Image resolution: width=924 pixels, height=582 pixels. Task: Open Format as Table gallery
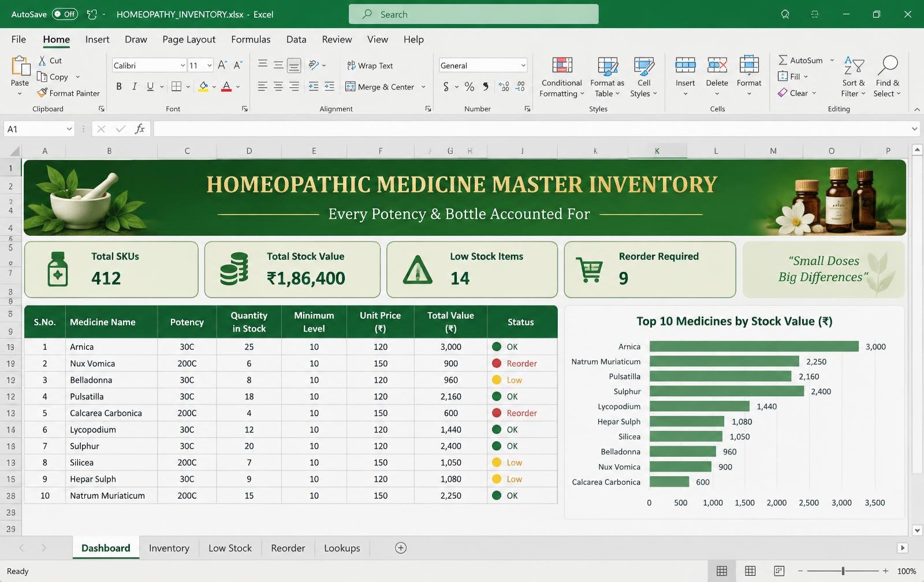point(607,77)
